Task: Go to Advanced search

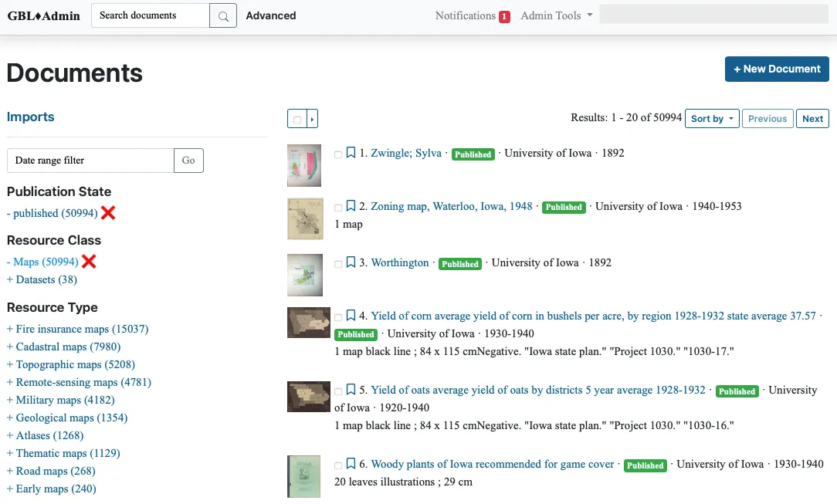Action: (271, 15)
